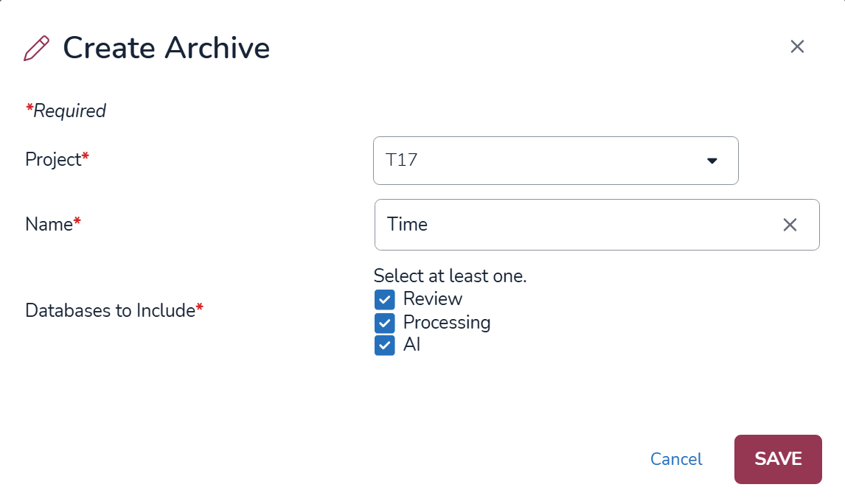Uncheck the Review database checkbox
This screenshot has width=845, height=504.
click(384, 299)
